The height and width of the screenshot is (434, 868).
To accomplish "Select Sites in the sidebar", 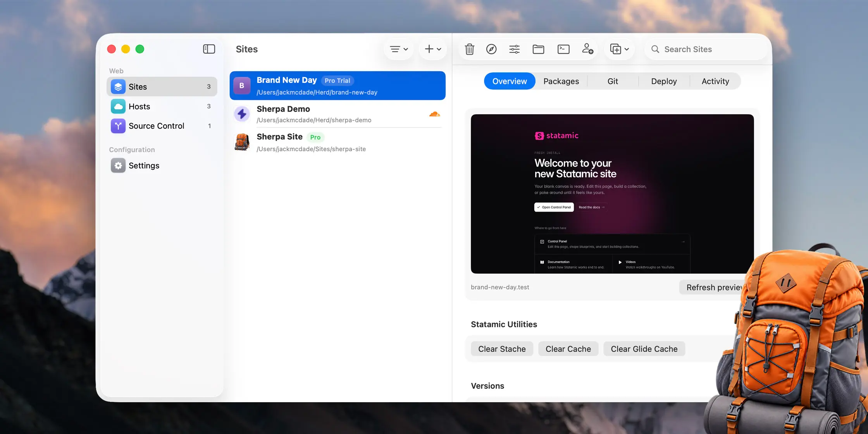I will (x=162, y=87).
